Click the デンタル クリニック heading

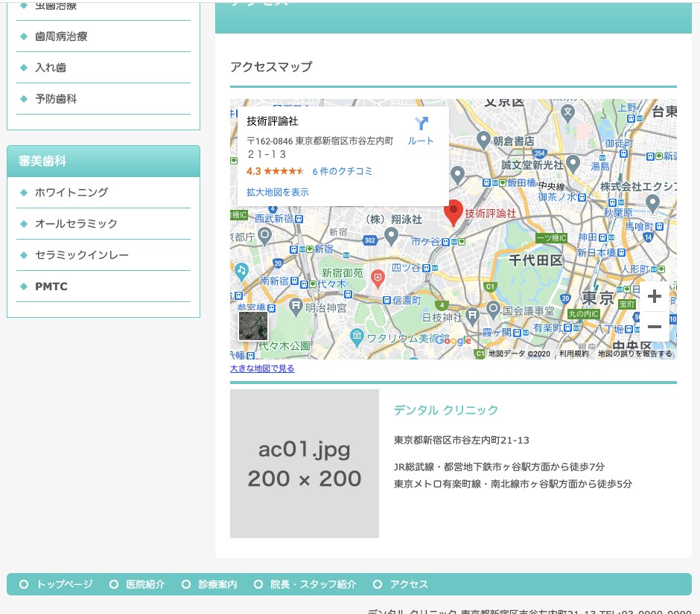pyautogui.click(x=445, y=410)
